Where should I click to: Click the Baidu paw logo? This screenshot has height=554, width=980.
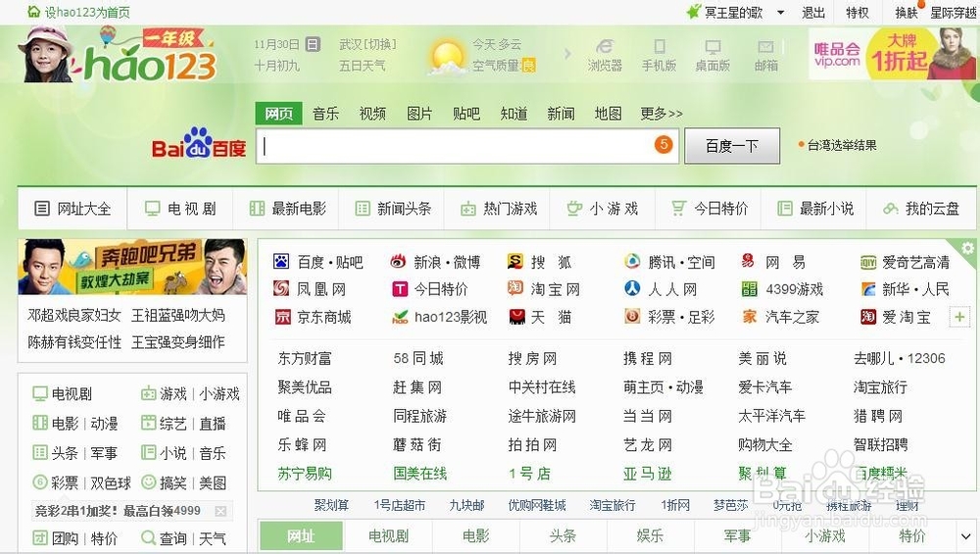point(199,142)
